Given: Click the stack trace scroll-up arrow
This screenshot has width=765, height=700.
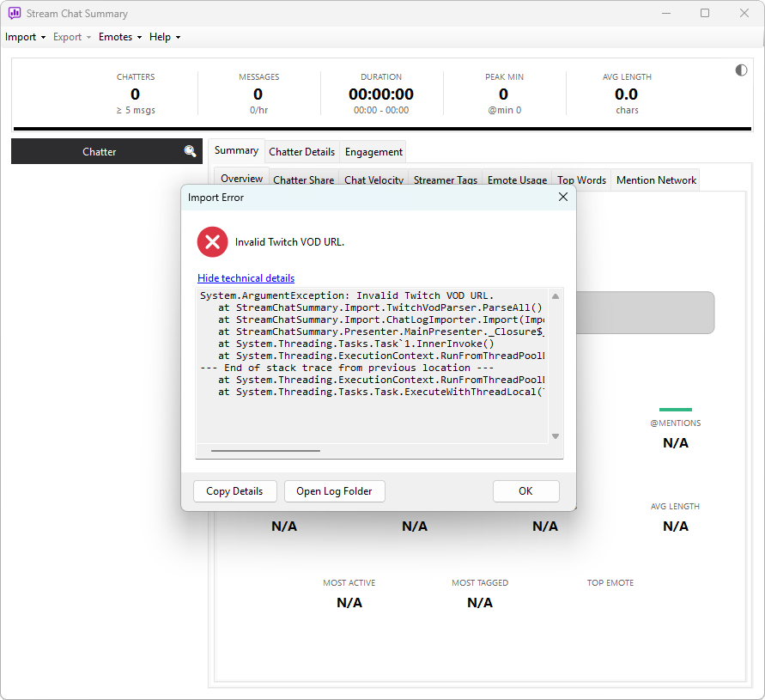Looking at the screenshot, I should pos(556,296).
